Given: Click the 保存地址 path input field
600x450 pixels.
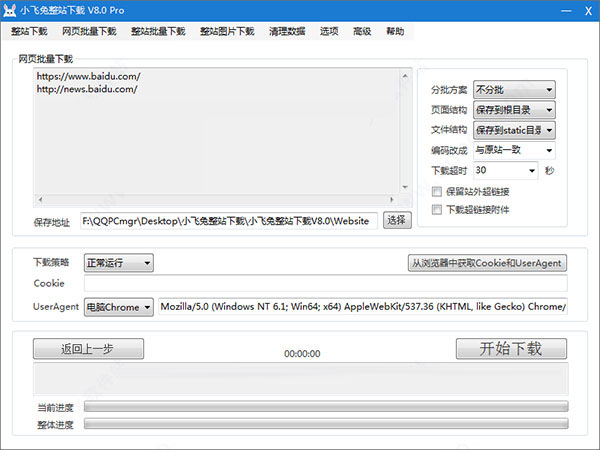Looking at the screenshot, I should point(229,221).
